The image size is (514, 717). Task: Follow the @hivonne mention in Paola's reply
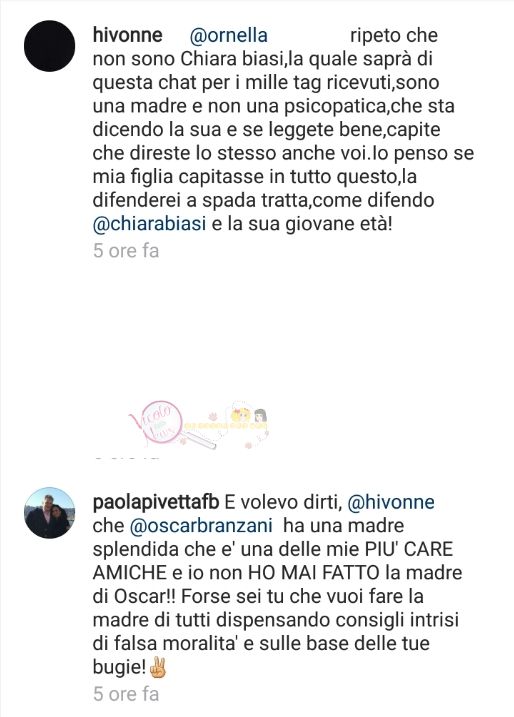tap(391, 502)
